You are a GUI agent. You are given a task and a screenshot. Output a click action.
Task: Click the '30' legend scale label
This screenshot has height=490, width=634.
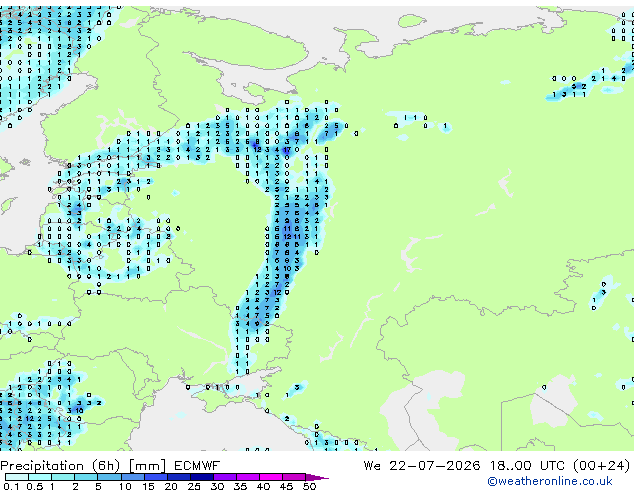217,486
